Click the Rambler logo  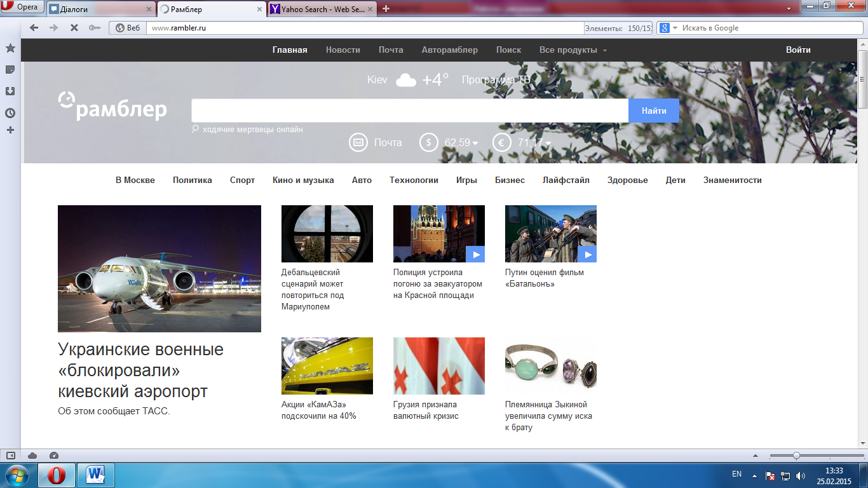click(112, 106)
